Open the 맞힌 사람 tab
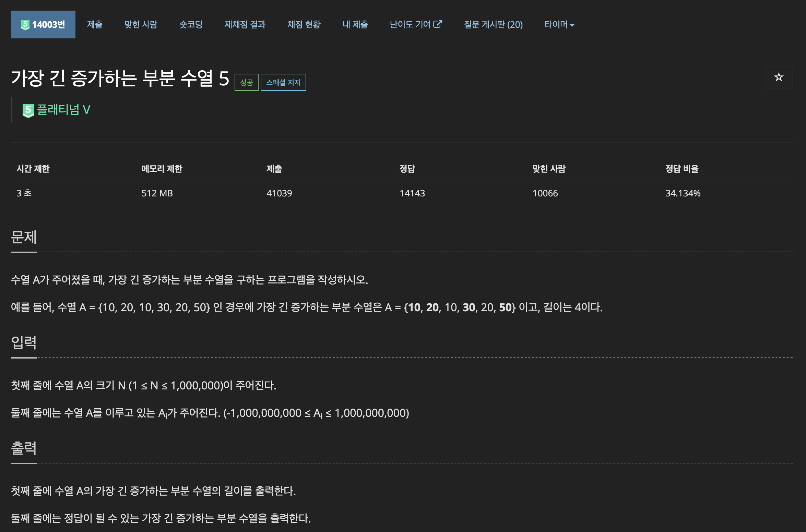Screen dimensions: 806x532 [x=141, y=25]
